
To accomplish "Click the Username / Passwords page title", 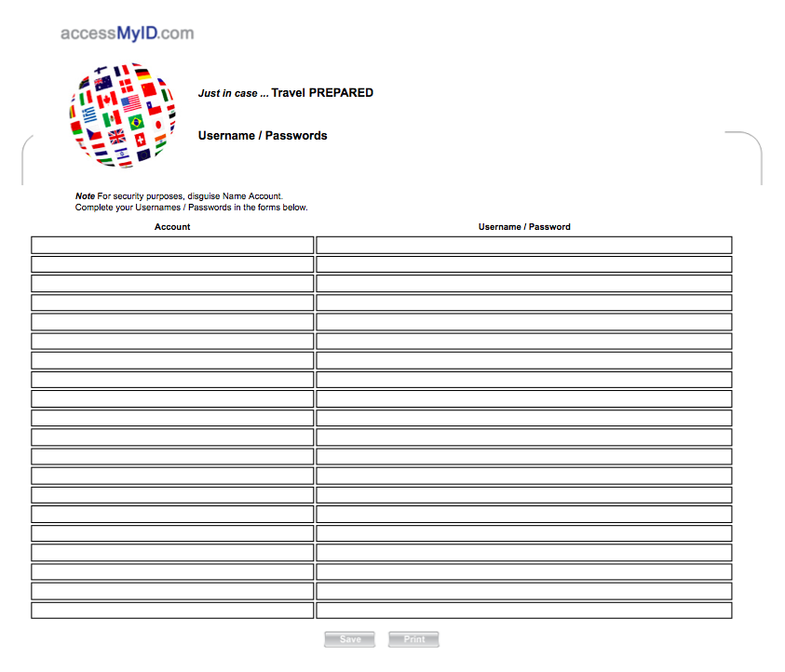I will click(x=263, y=136).
